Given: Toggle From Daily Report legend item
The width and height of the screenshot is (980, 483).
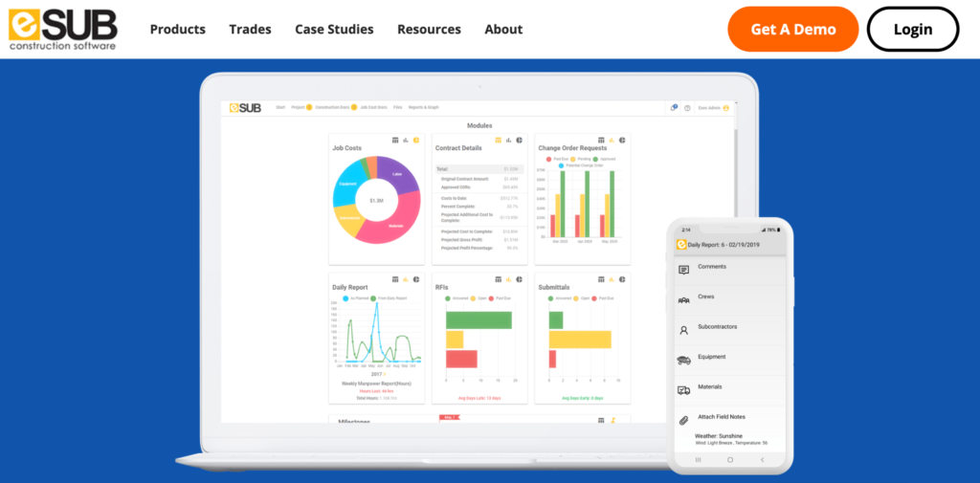Looking at the screenshot, I should coord(389,298).
